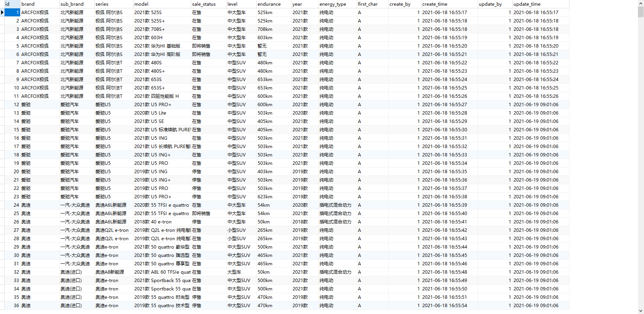Viewport: 644px width, 314px height.
Task: Click the 'level' column header
Action: 242,4
